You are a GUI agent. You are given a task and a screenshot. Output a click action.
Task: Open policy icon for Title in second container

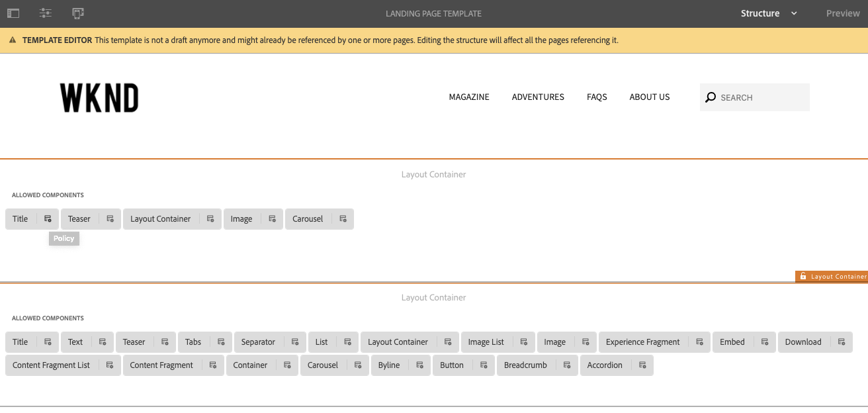pos(48,342)
